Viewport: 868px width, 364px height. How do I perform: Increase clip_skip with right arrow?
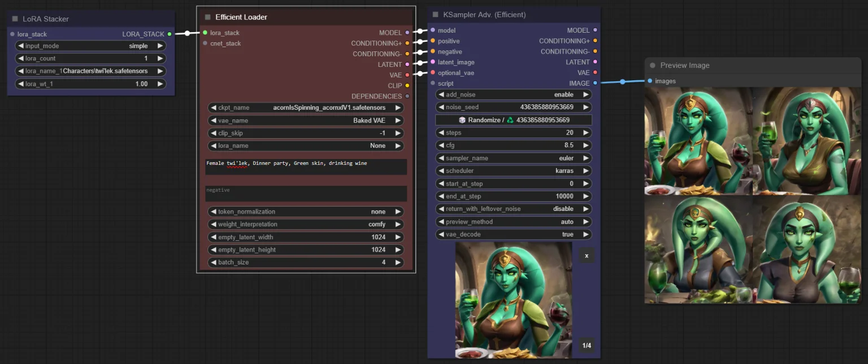tap(397, 133)
